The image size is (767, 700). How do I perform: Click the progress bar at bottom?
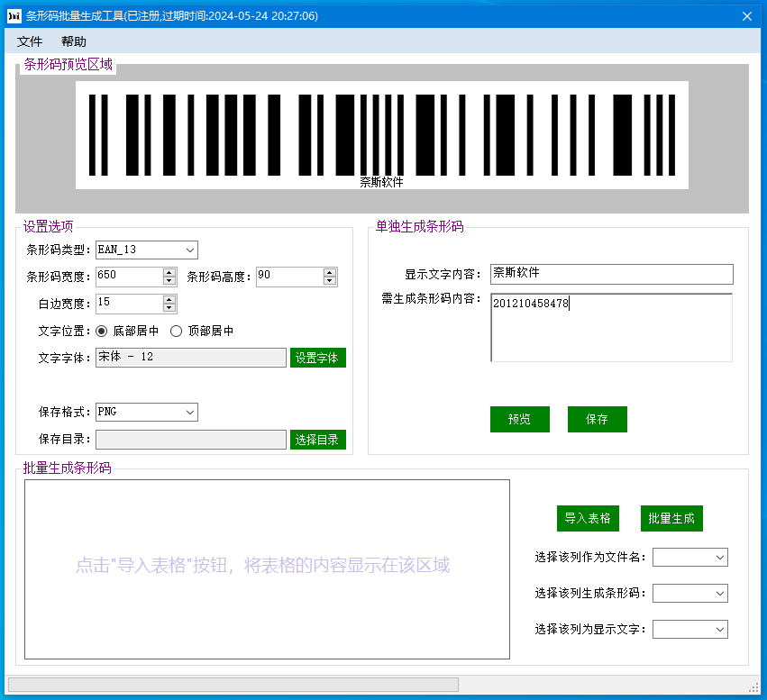pos(233,685)
